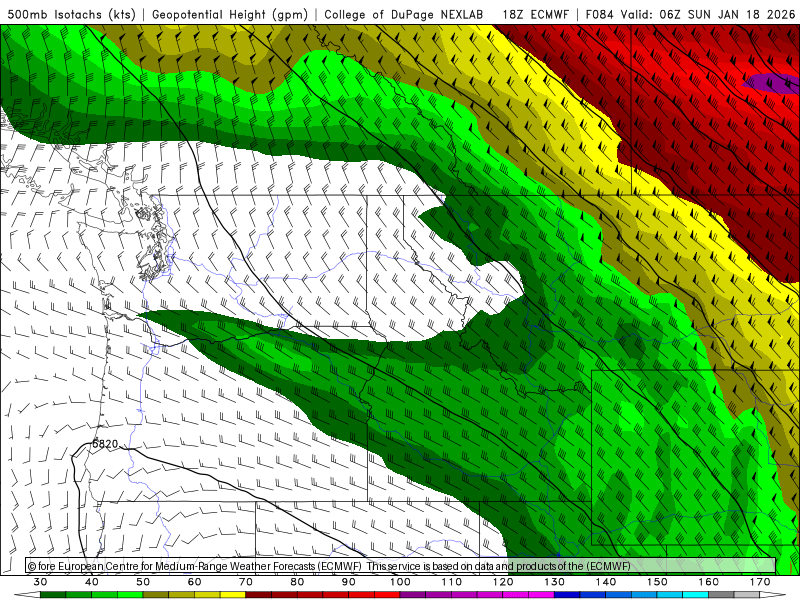
Task: Click the 80 value on the legend scale
Action: (x=297, y=582)
